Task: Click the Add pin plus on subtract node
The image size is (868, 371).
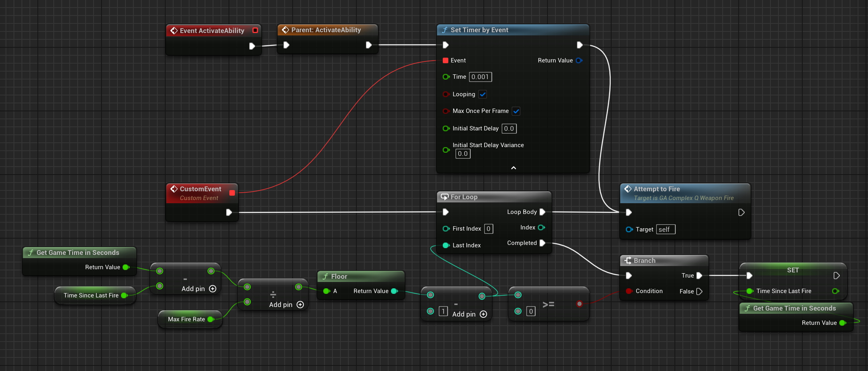Action: (213, 289)
